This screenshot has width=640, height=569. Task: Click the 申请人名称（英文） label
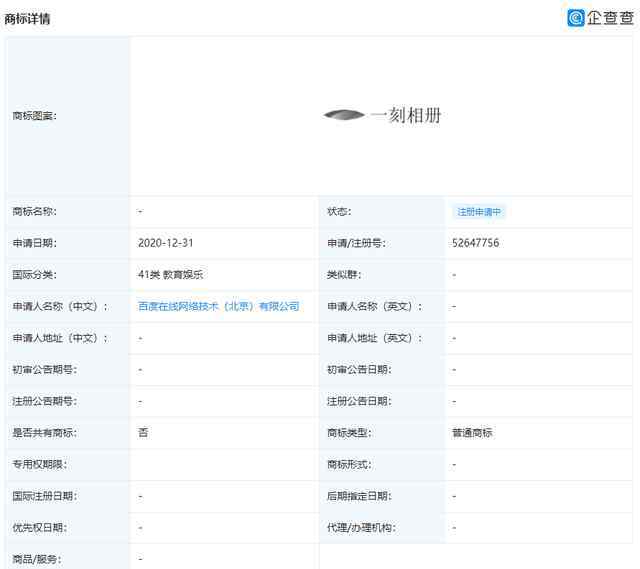375,306
